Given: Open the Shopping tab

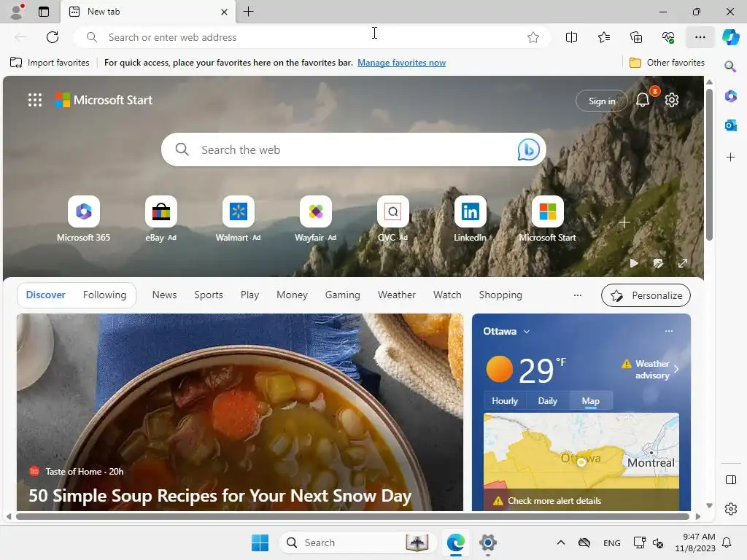Looking at the screenshot, I should point(500,295).
